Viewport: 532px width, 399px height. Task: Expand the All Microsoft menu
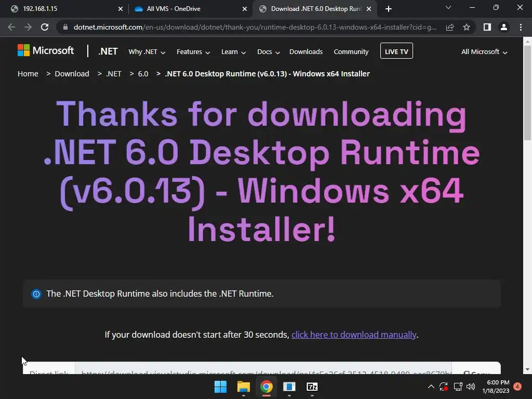click(x=484, y=52)
